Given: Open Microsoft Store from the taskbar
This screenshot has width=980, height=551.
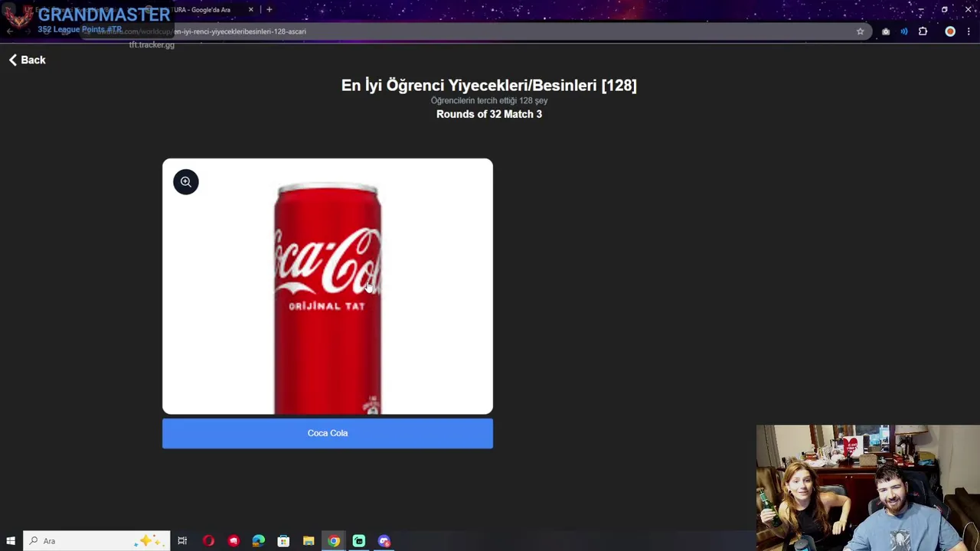Looking at the screenshot, I should 283,541.
